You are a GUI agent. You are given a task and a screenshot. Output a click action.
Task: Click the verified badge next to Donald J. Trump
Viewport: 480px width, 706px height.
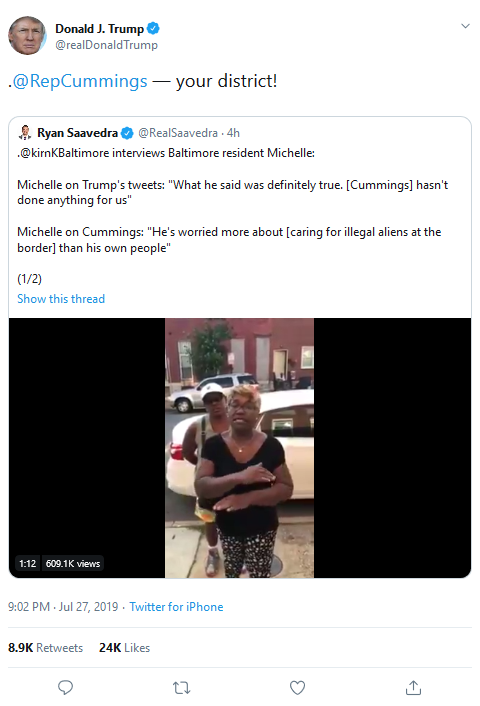click(153, 28)
